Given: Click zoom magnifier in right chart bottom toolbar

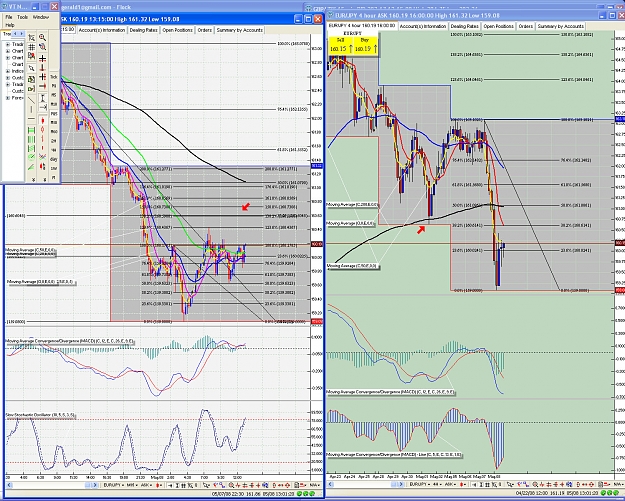Looking at the screenshot, I should click(535, 485).
